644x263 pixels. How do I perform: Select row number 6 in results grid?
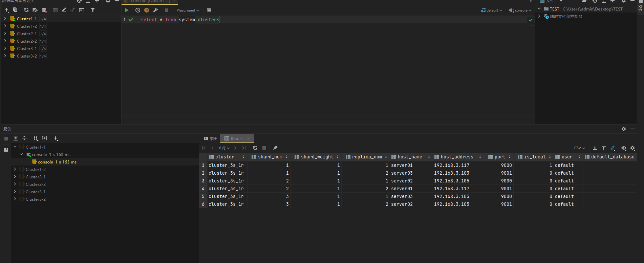click(x=203, y=204)
